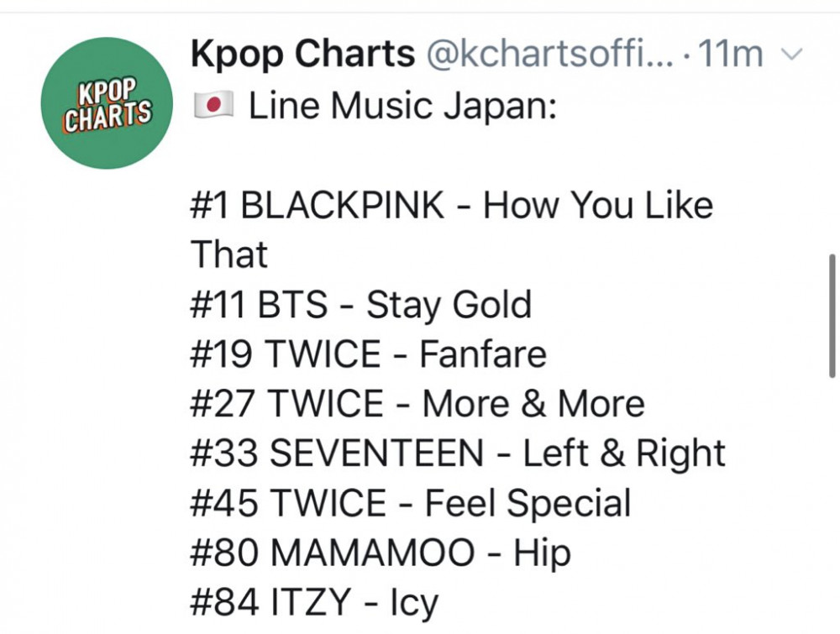The image size is (840, 634).
Task: Click the #84 ITZY Icy entry
Action: pos(314,602)
